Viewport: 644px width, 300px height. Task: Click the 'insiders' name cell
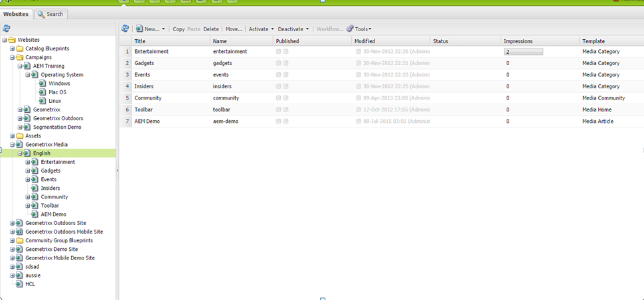222,86
